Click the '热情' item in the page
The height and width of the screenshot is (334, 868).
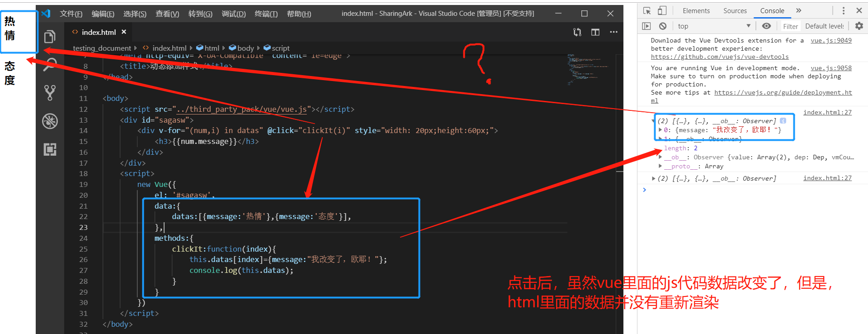(9, 28)
